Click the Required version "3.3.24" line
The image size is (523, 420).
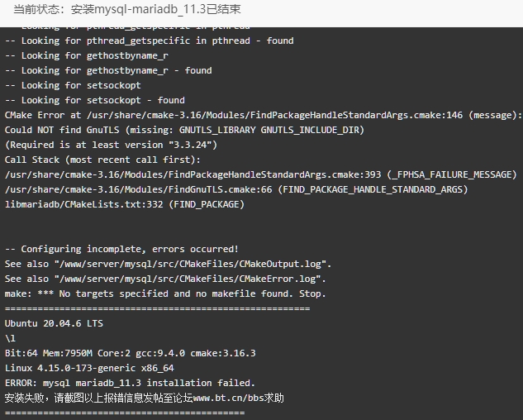pyautogui.click(x=111, y=145)
